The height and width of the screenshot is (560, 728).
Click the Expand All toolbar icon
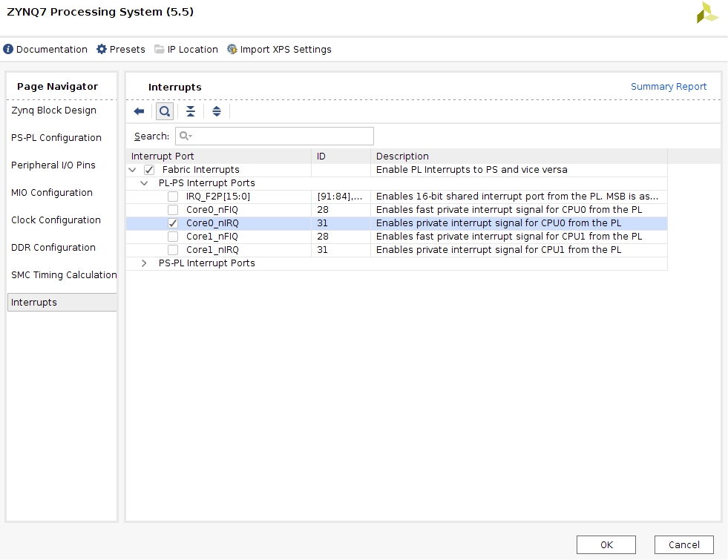pos(217,111)
